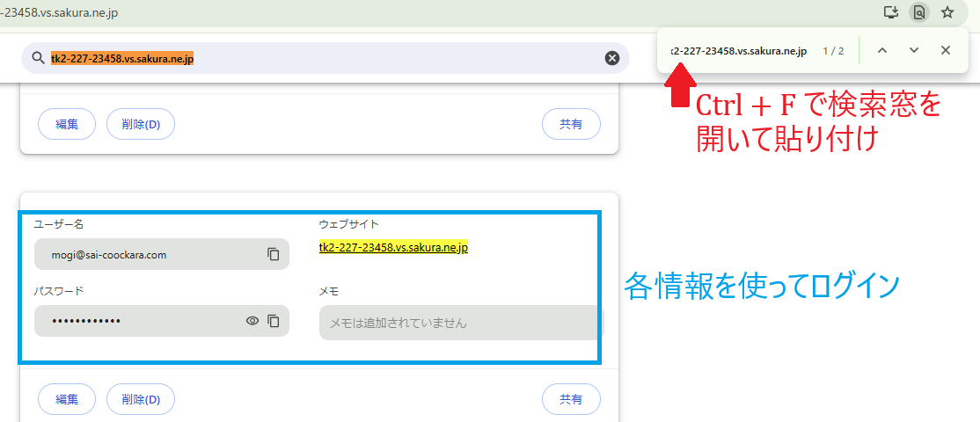
Task: Copy the hidden password
Action: pyautogui.click(x=273, y=321)
